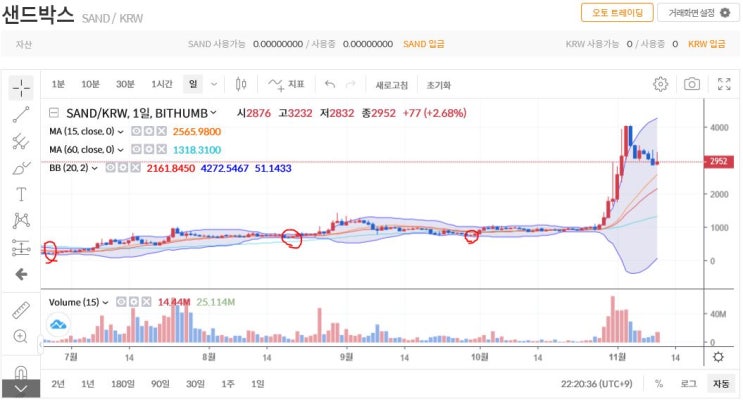Click the 오토 트레이딩 button
The width and height of the screenshot is (743, 409).
coord(617,13)
